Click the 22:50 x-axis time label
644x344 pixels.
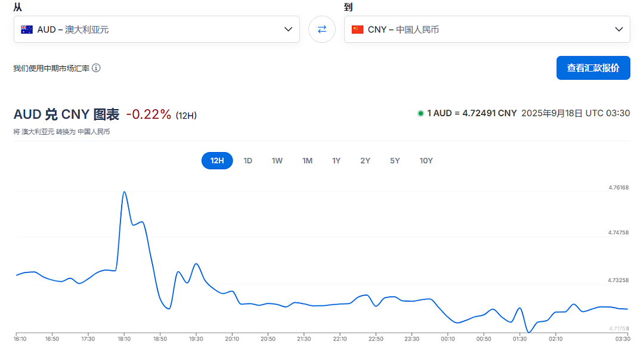coord(376,339)
